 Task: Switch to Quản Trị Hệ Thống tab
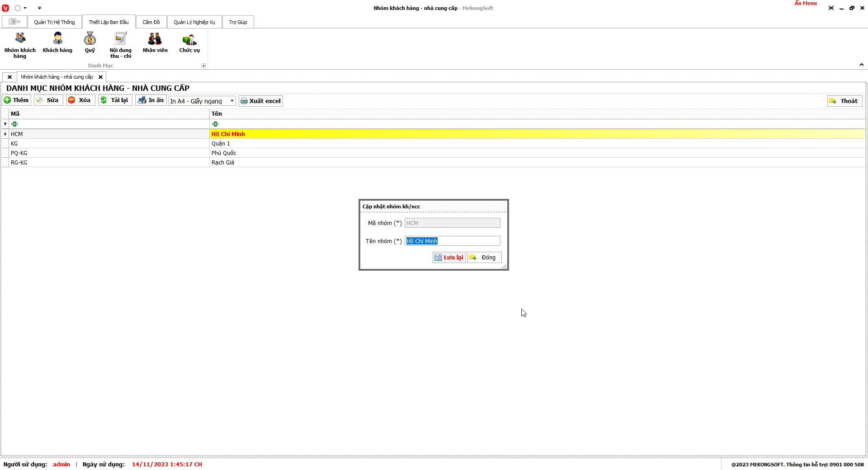tap(54, 22)
